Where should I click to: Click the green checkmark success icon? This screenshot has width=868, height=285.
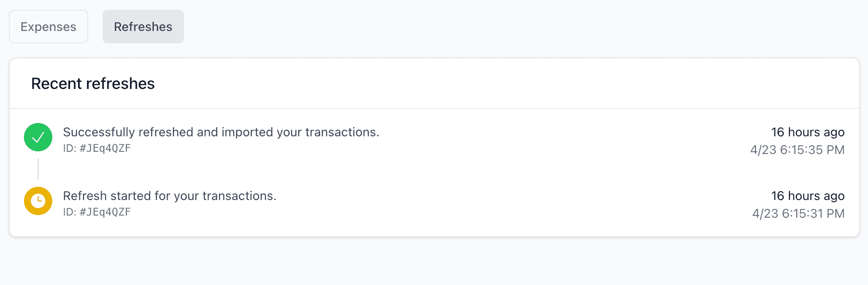coord(38,137)
